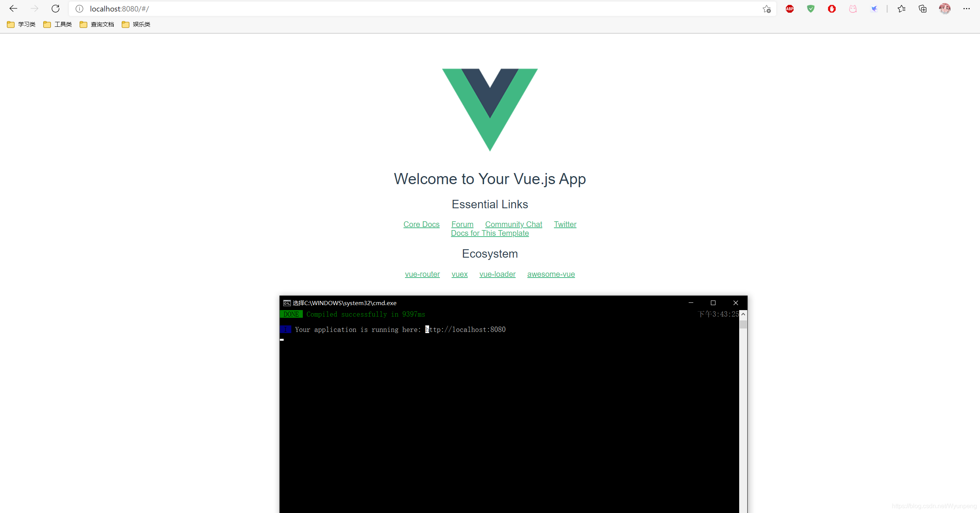980x513 pixels.
Task: Open the blue bird extension icon
Action: [874, 9]
